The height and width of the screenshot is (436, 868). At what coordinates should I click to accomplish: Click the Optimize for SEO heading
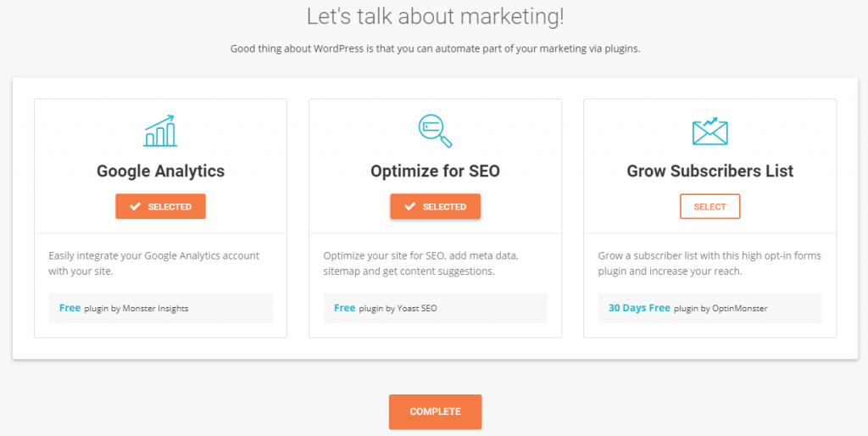pyautogui.click(x=435, y=171)
